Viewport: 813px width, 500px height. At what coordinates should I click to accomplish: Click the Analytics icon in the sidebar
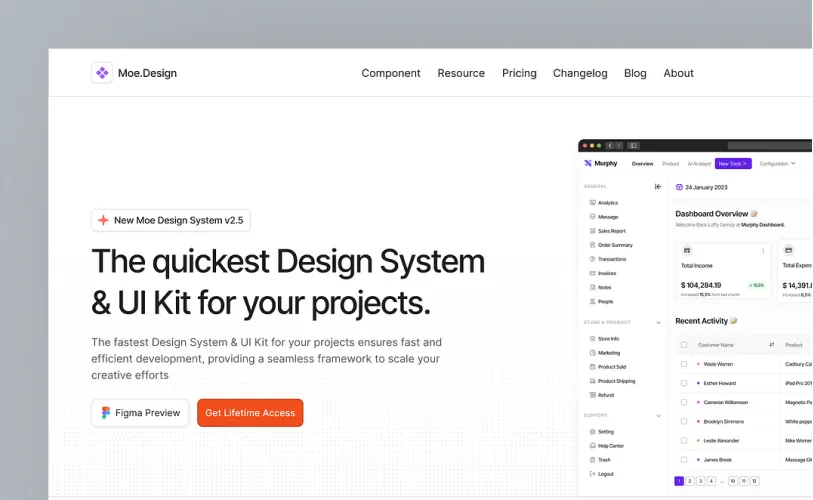click(593, 203)
